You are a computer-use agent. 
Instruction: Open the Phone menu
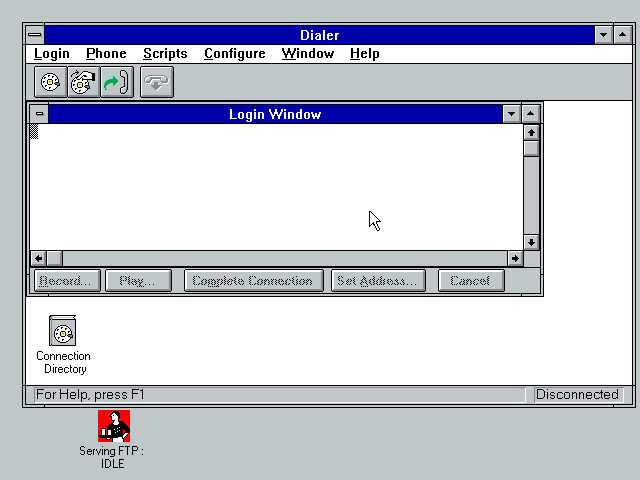point(106,53)
